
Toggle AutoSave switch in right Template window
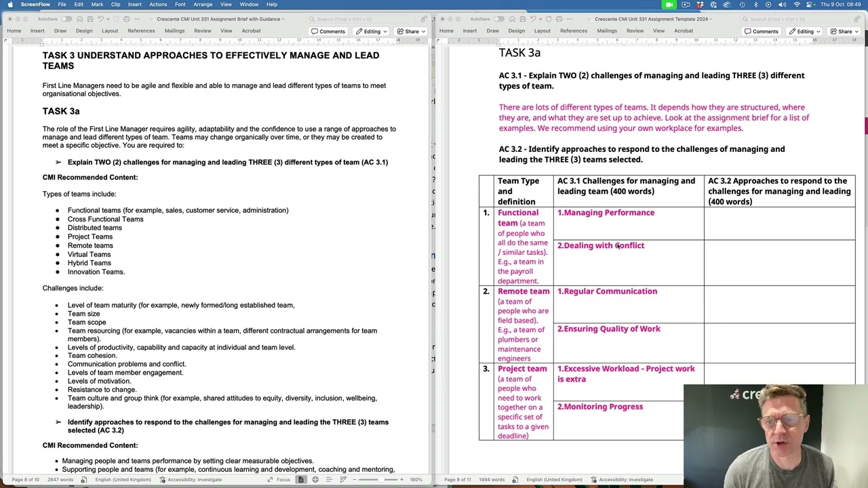(498, 19)
